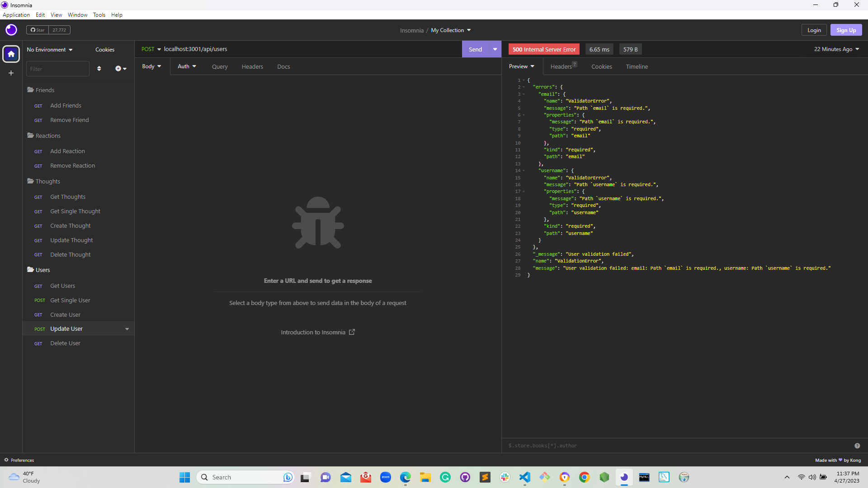
Task: Open Preferences via the gear icon
Action: click(6, 460)
